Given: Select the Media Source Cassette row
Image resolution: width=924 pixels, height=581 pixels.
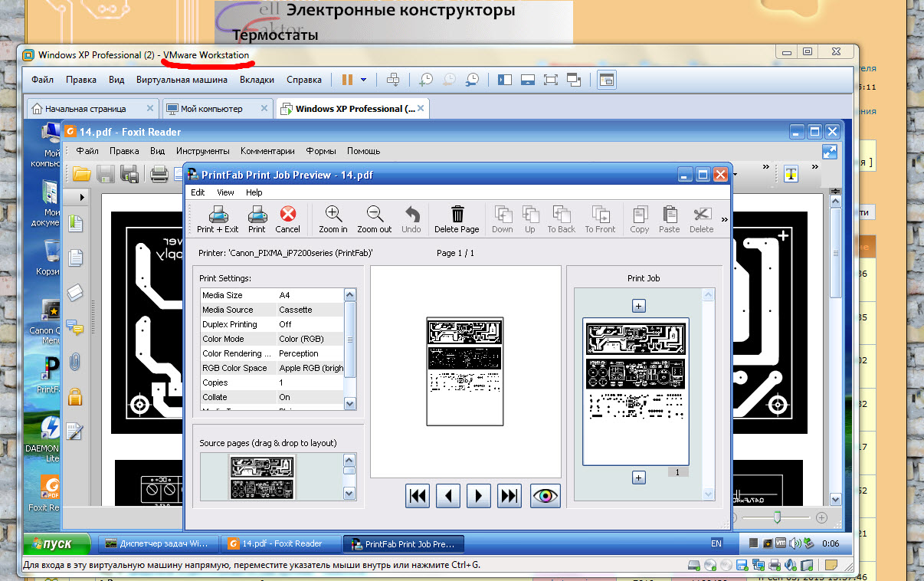Looking at the screenshot, I should tap(272, 310).
